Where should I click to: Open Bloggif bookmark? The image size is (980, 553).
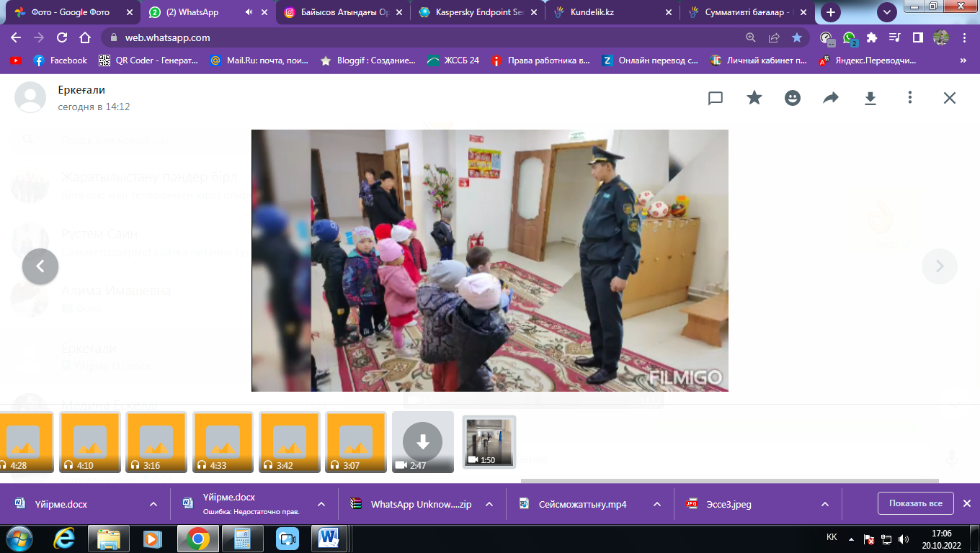click(367, 60)
